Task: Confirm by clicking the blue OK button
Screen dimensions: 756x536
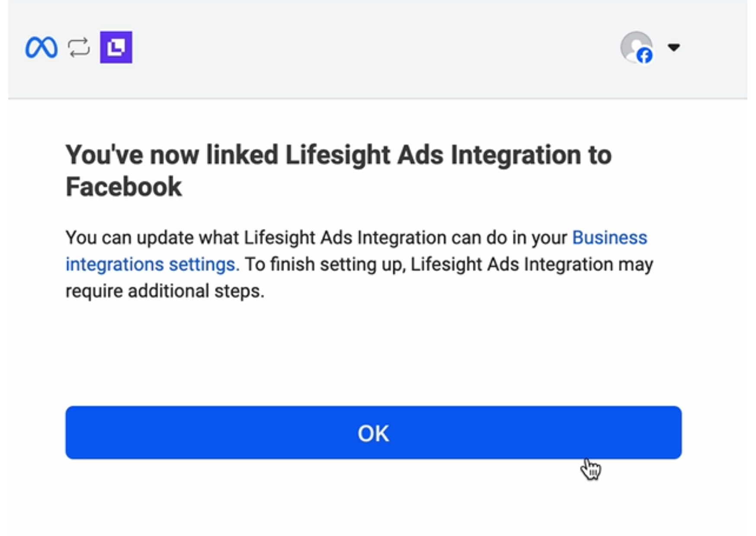Action: tap(374, 433)
